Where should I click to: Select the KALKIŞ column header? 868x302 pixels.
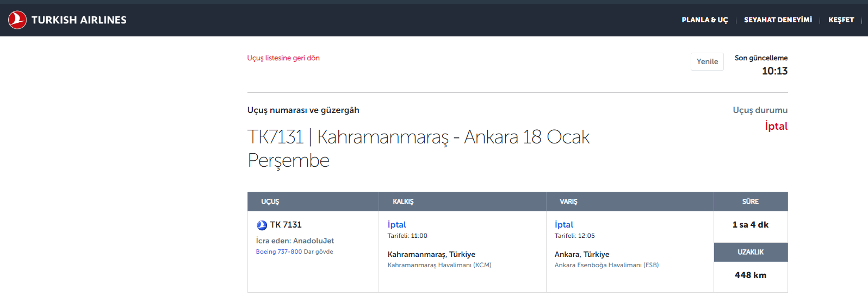point(403,202)
